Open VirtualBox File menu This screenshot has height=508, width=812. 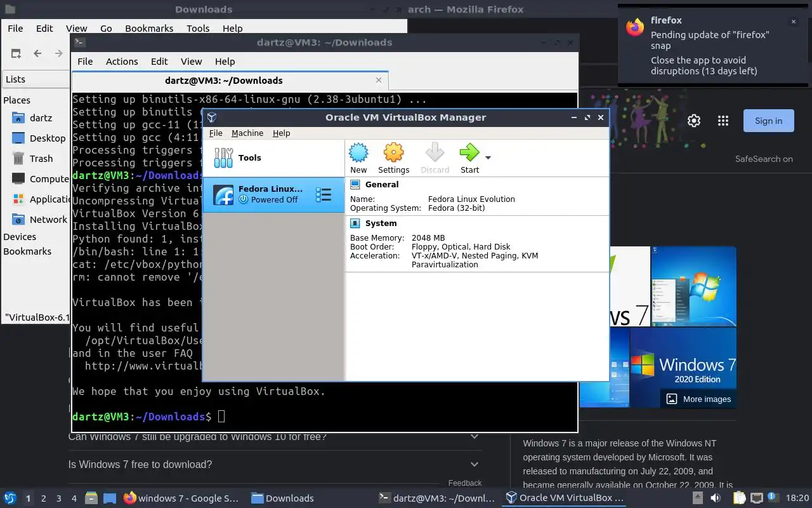(x=216, y=133)
